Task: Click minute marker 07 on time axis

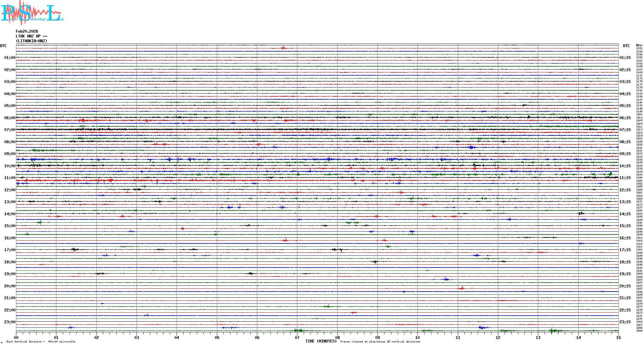Action: 297,337
